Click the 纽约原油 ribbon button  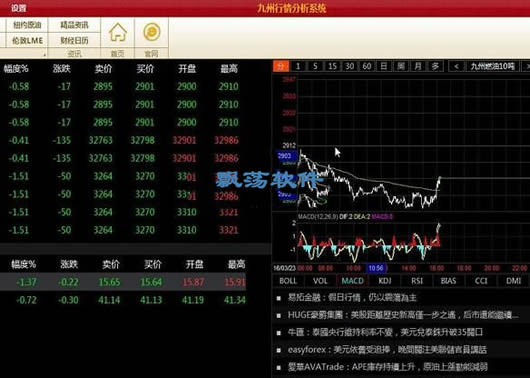27,25
